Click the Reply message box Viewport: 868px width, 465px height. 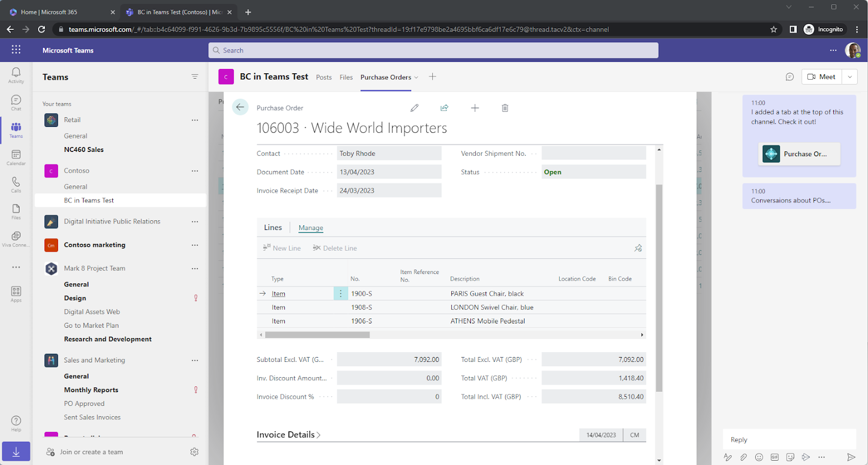click(789, 439)
